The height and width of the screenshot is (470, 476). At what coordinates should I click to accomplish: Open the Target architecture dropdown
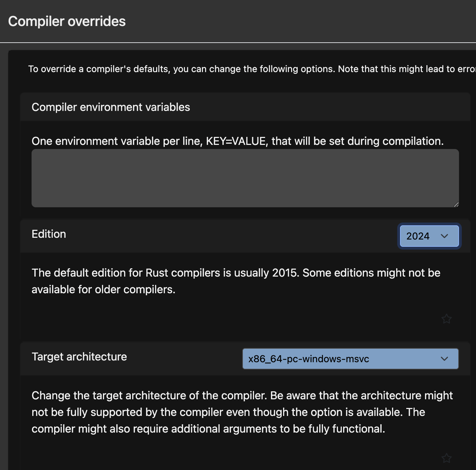click(x=350, y=359)
